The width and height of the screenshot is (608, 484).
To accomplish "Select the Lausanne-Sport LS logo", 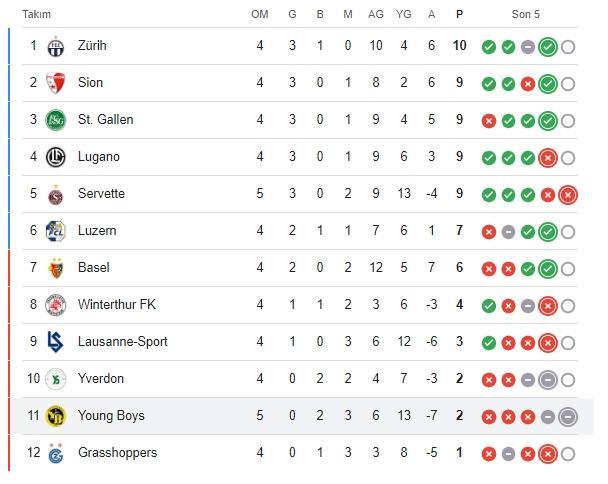I will coord(55,342).
